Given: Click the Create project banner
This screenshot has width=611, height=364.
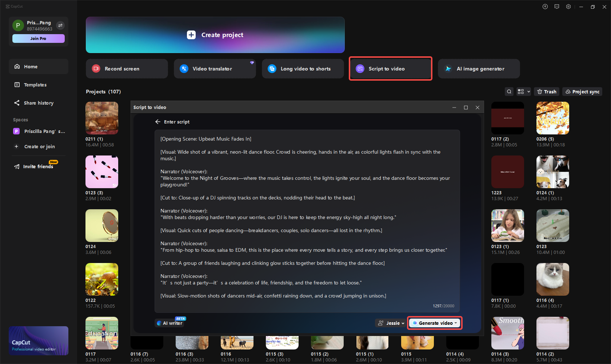Looking at the screenshot, I should click(x=215, y=35).
